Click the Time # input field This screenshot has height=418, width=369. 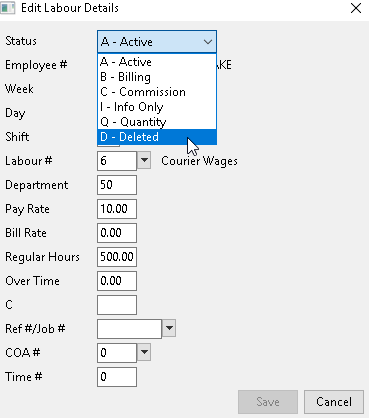[117, 377]
